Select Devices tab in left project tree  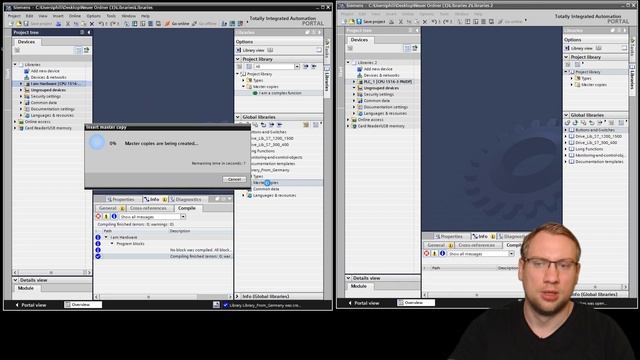point(26,42)
